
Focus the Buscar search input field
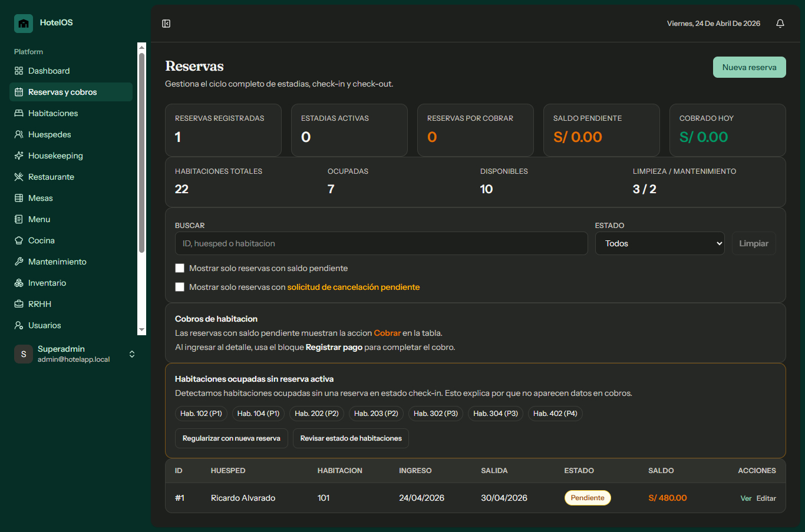pos(381,243)
